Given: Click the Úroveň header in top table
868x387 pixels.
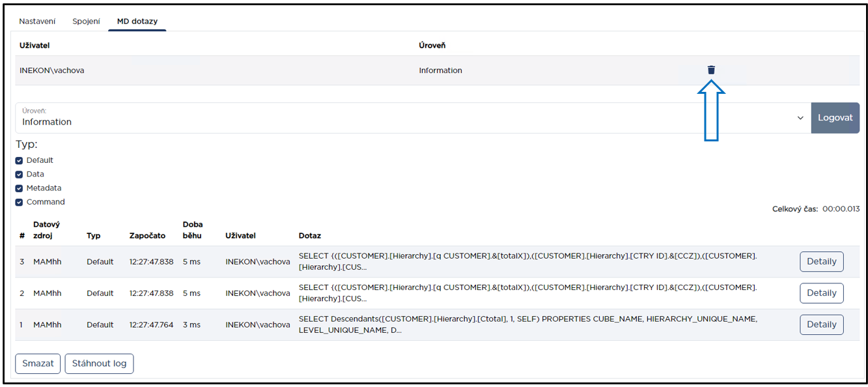Looking at the screenshot, I should (432, 46).
